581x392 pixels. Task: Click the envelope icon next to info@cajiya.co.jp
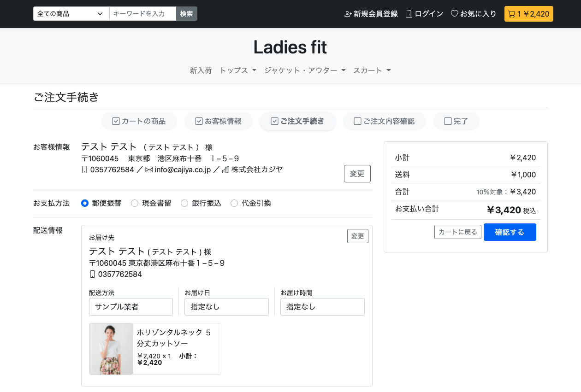point(148,170)
